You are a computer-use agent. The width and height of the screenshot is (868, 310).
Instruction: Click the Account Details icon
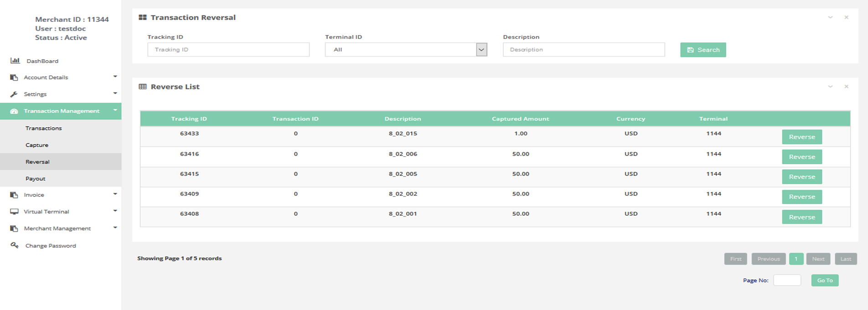(14, 77)
